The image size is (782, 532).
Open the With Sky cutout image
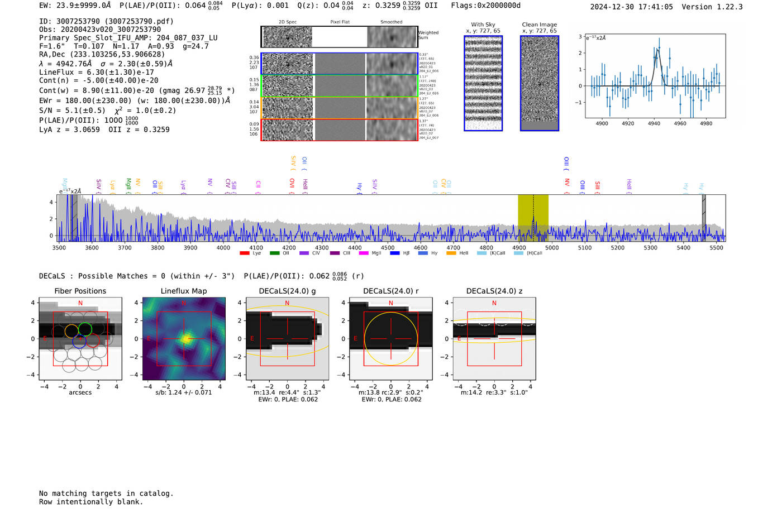point(483,83)
